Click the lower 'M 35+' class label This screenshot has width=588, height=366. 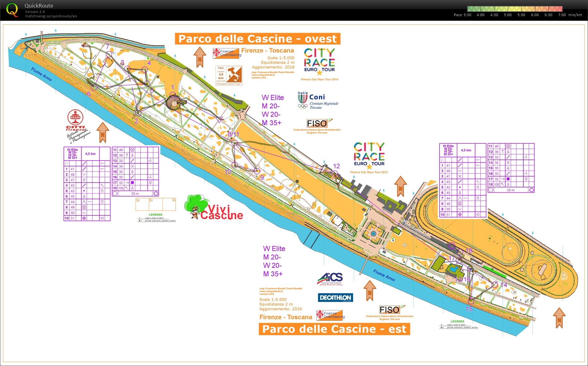[273, 274]
